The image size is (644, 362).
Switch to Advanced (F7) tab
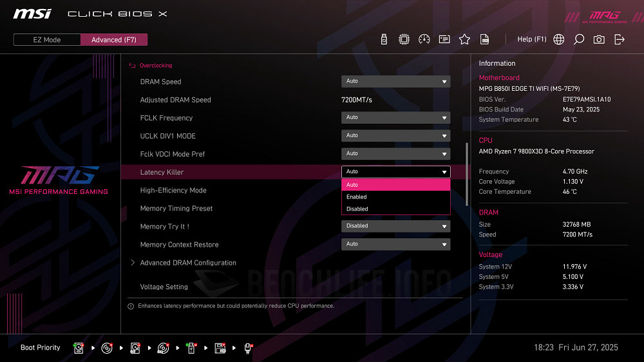[114, 40]
